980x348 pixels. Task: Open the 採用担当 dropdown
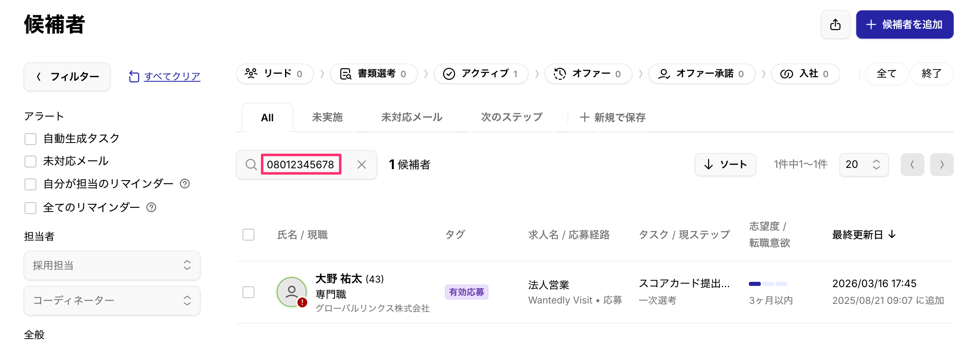pyautogui.click(x=112, y=265)
